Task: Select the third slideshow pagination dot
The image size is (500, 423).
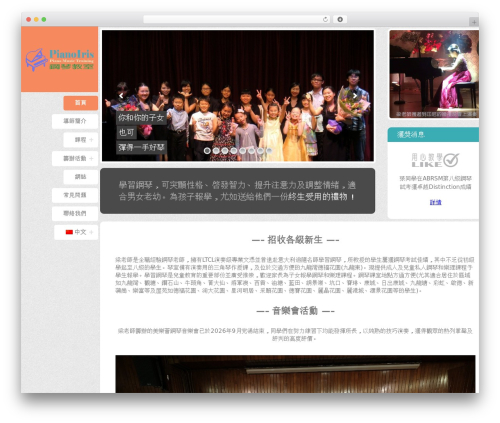Action: coord(225,151)
